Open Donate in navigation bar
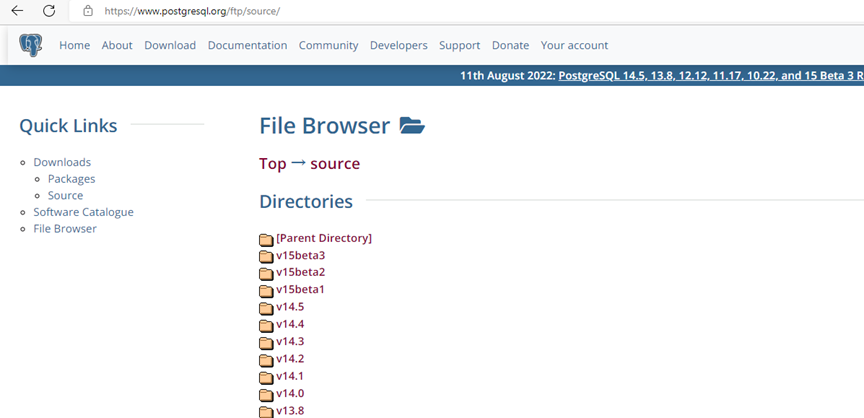The height and width of the screenshot is (418, 864). tap(510, 45)
